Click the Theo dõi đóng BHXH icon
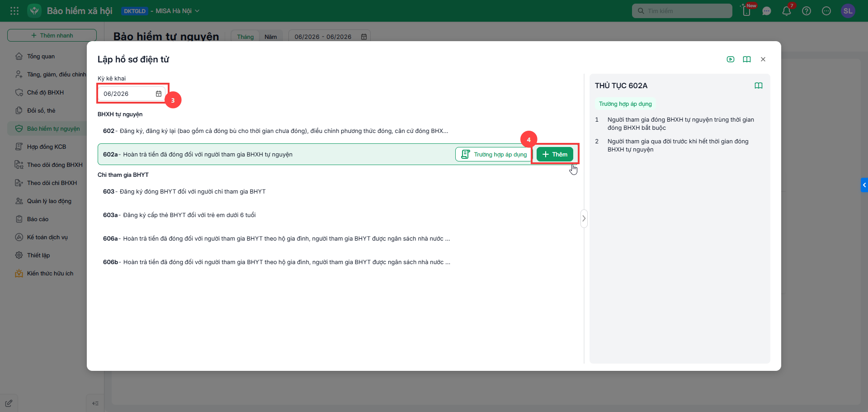Viewport: 868px width, 412px height. 19,165
